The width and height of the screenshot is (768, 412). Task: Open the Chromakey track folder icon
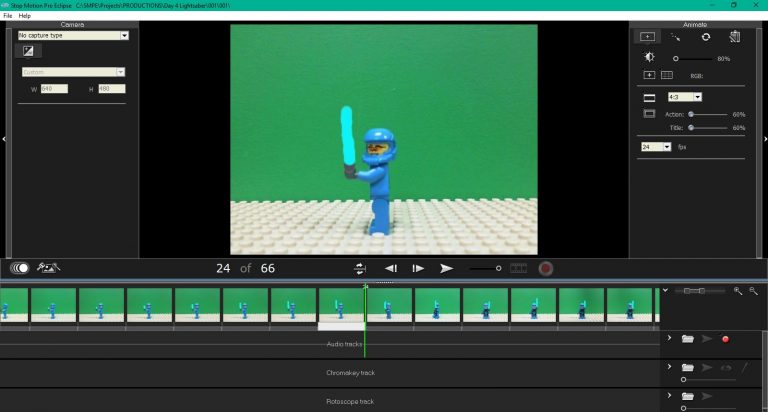(688, 367)
